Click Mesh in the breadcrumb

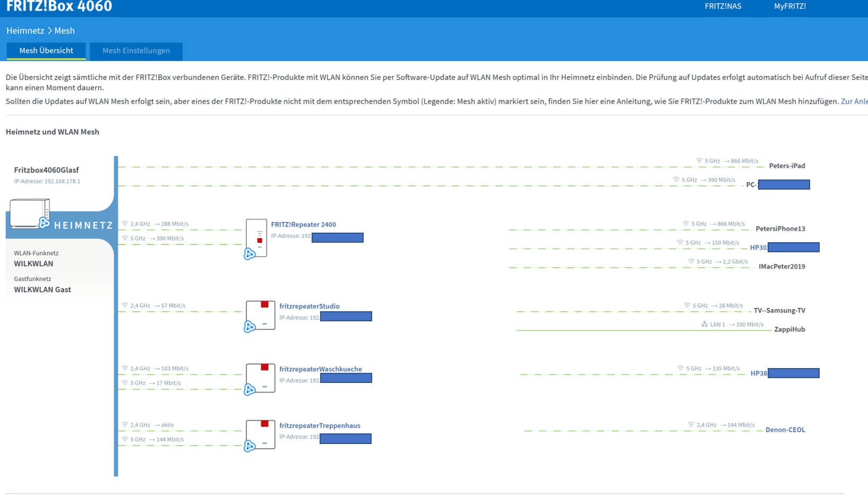[x=65, y=31]
